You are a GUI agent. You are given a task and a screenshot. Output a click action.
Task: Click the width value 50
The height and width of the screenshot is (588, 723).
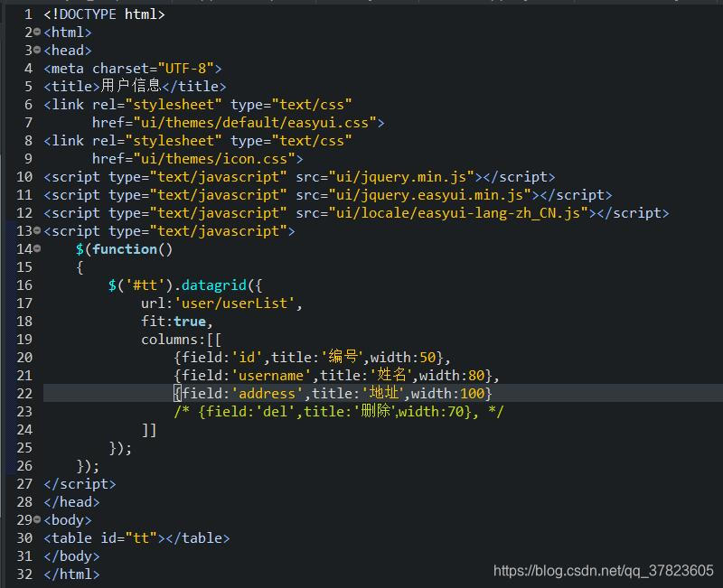427,358
